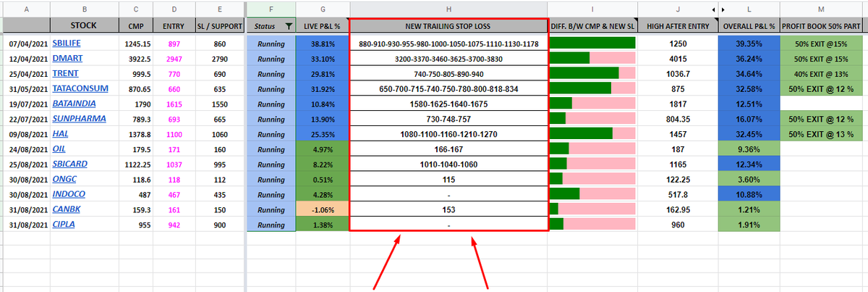Click the OVERALL P&L % header cell
This screenshot has height=292, width=868.
(x=749, y=26)
